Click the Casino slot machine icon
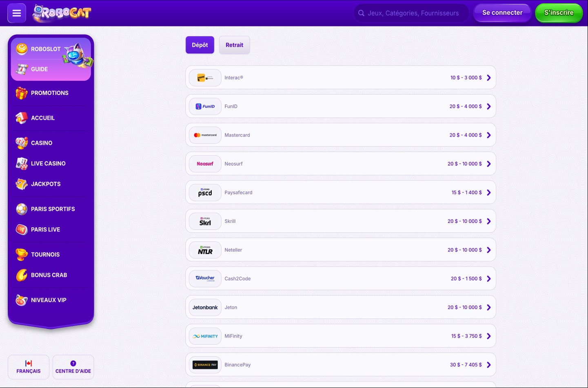The width and height of the screenshot is (588, 388). click(22, 143)
